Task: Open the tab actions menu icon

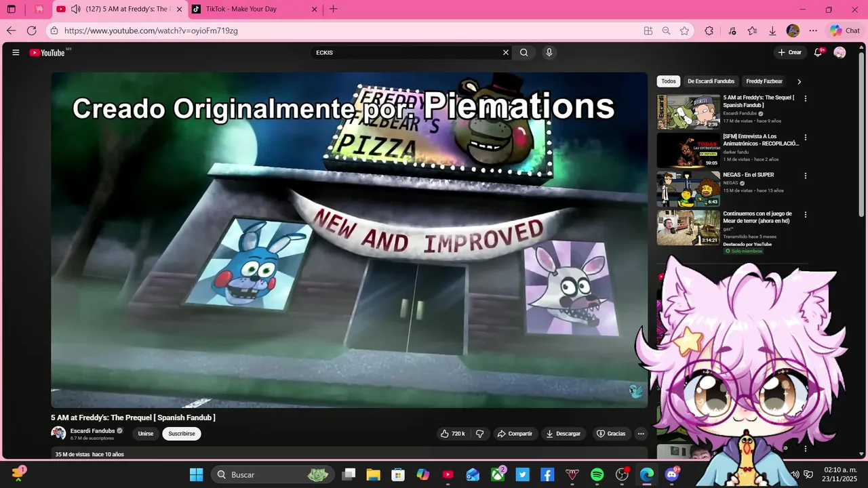Action: tap(12, 9)
